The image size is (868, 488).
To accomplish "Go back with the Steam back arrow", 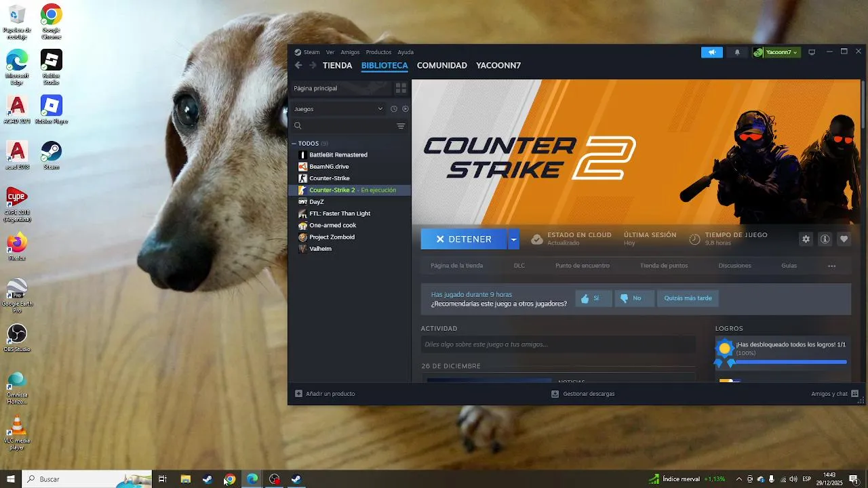I will click(x=298, y=65).
